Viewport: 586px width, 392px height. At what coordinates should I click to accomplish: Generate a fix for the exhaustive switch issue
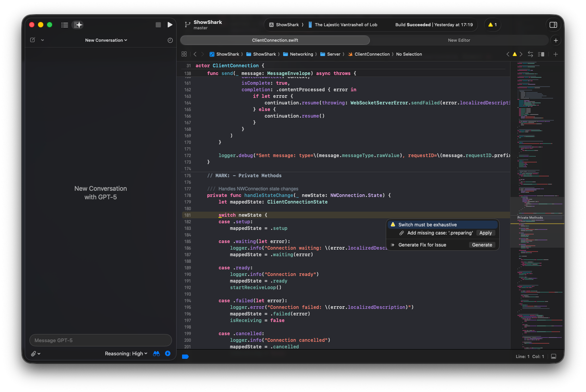tap(482, 245)
